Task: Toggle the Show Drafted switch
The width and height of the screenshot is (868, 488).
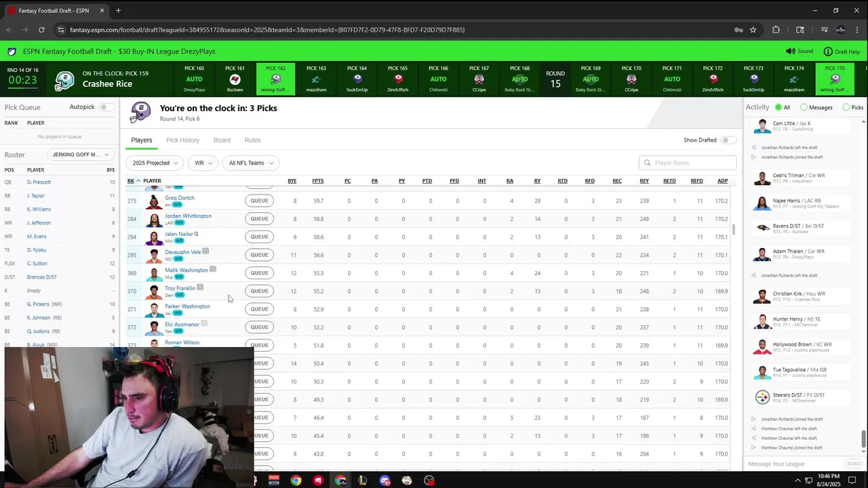Action: coord(728,140)
